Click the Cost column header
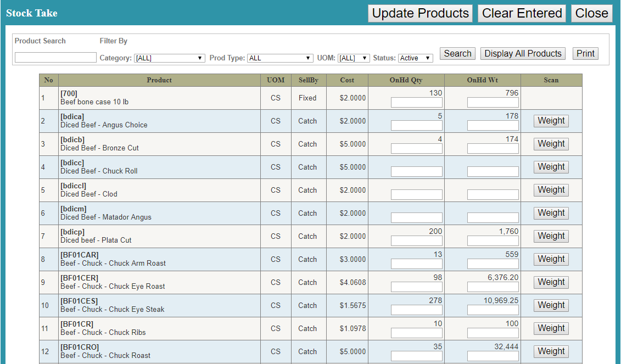Viewport: 621px width, 364px height. pos(347,80)
